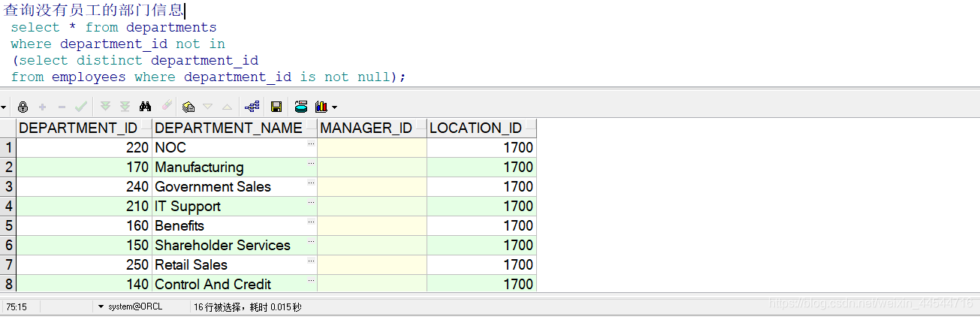Click the fetch last page icon
This screenshot has width=980, height=317.
point(125,107)
